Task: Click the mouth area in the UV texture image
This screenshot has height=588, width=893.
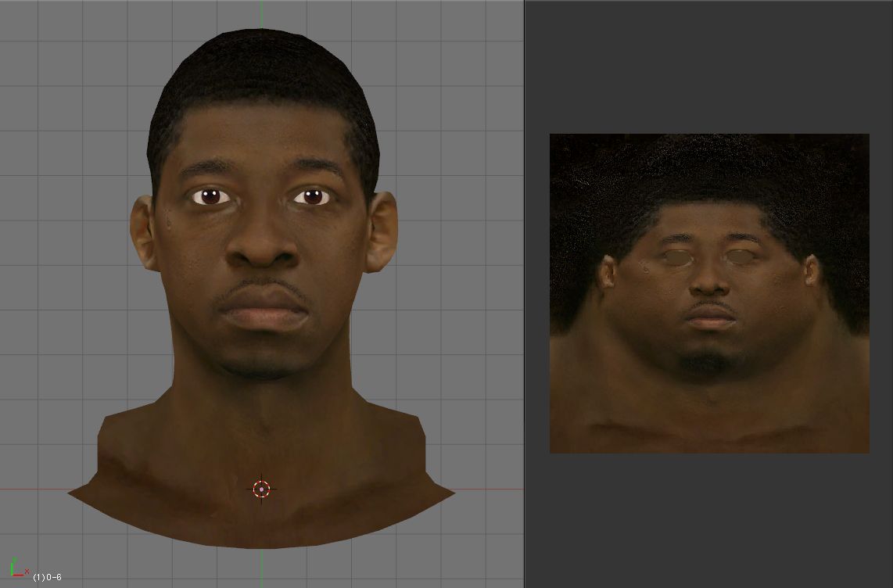Action: pos(710,315)
